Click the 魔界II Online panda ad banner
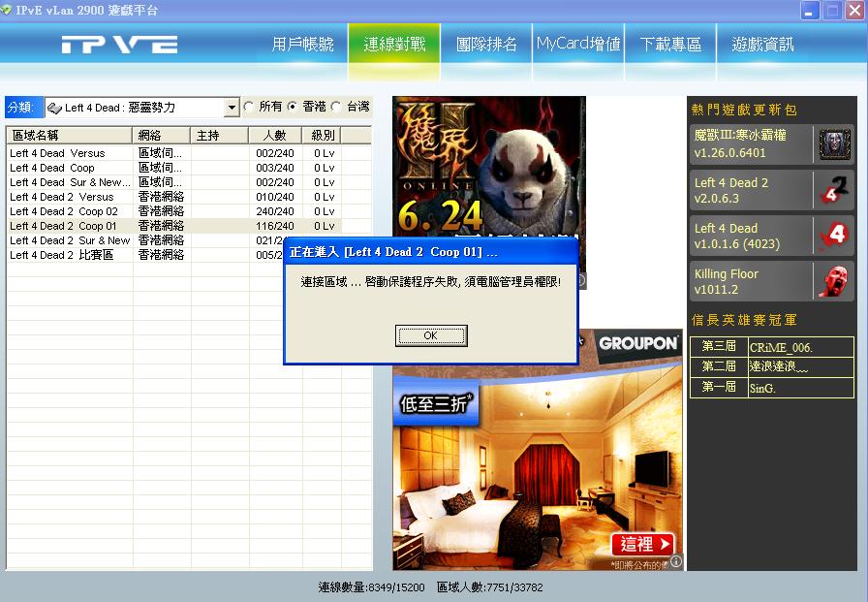This screenshot has width=868, height=602. (489, 166)
